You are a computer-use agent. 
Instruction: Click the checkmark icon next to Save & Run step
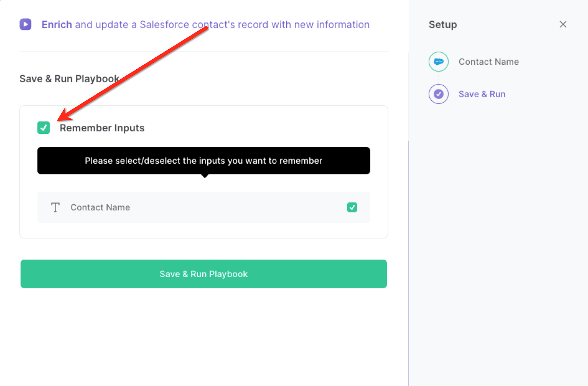[438, 94]
